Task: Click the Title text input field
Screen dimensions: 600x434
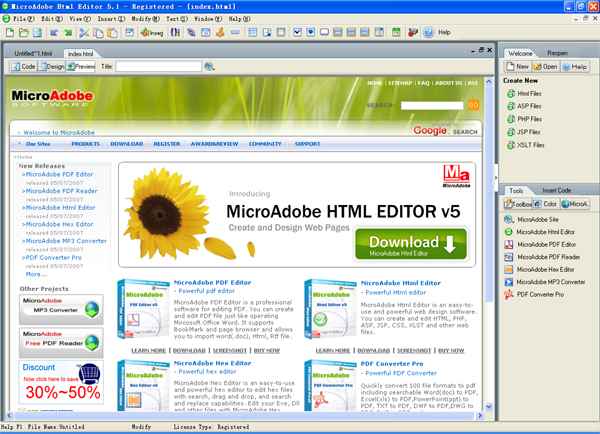Action: (x=159, y=66)
